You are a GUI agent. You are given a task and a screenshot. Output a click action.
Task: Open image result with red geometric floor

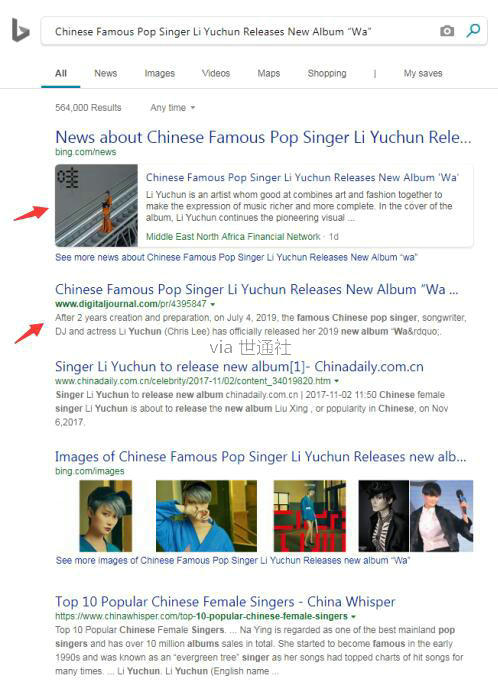(310, 516)
